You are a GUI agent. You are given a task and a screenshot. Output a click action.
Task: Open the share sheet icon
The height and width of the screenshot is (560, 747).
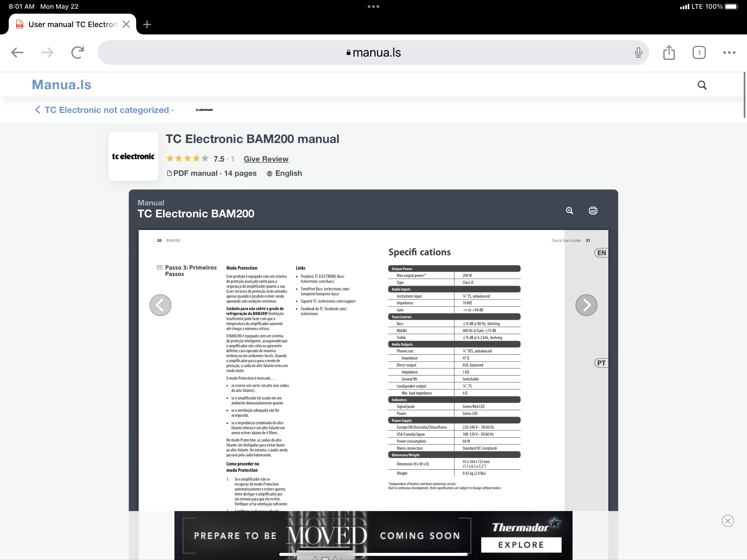pyautogui.click(x=669, y=52)
